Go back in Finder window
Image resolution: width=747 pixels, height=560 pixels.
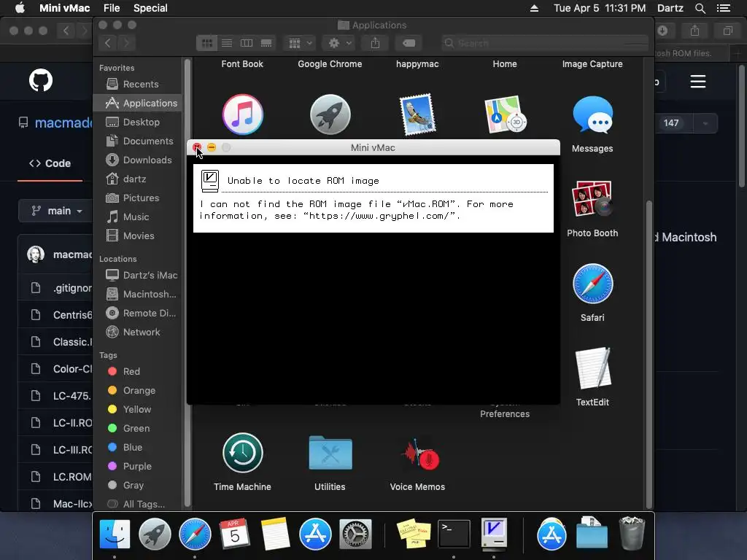(x=108, y=43)
